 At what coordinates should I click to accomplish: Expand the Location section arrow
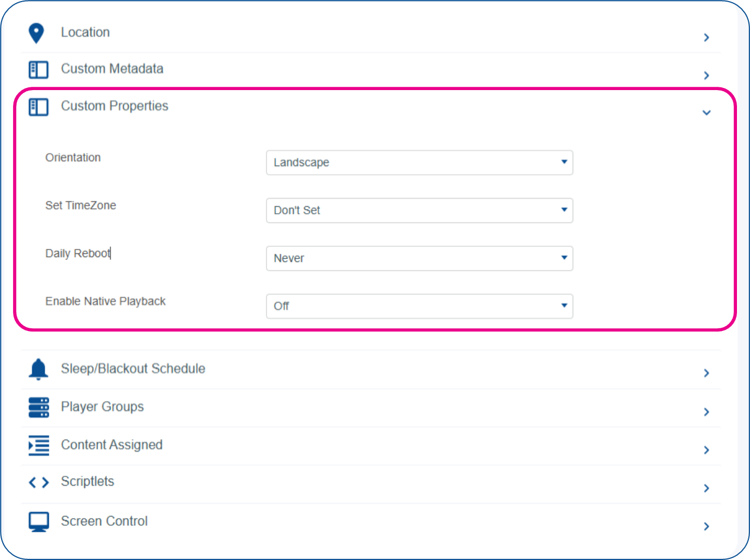(707, 37)
